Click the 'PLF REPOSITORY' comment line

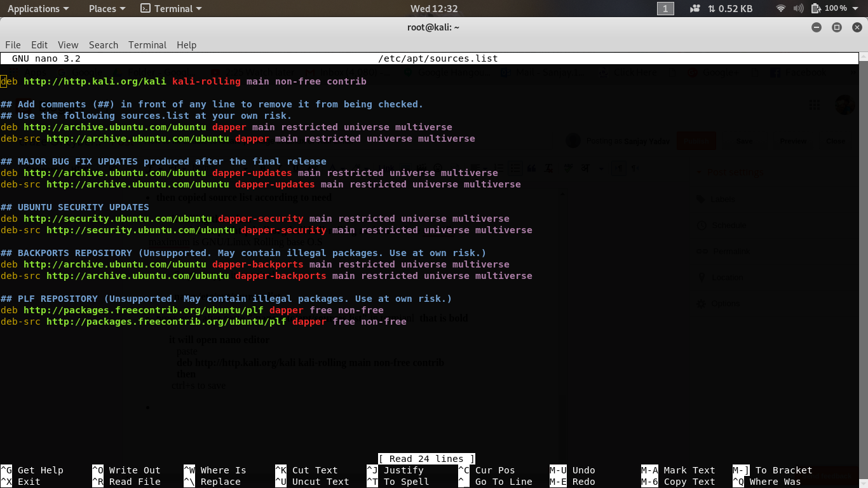coord(226,299)
